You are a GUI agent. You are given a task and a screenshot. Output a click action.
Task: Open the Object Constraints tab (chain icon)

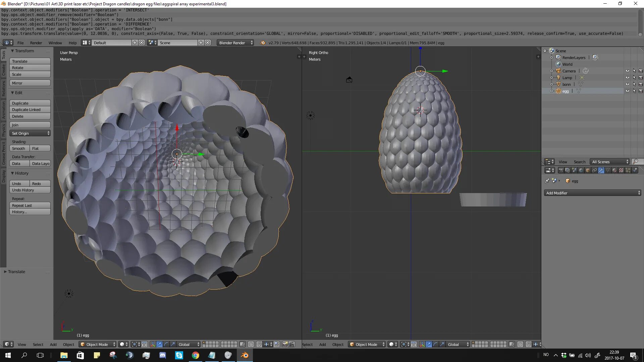click(x=594, y=170)
